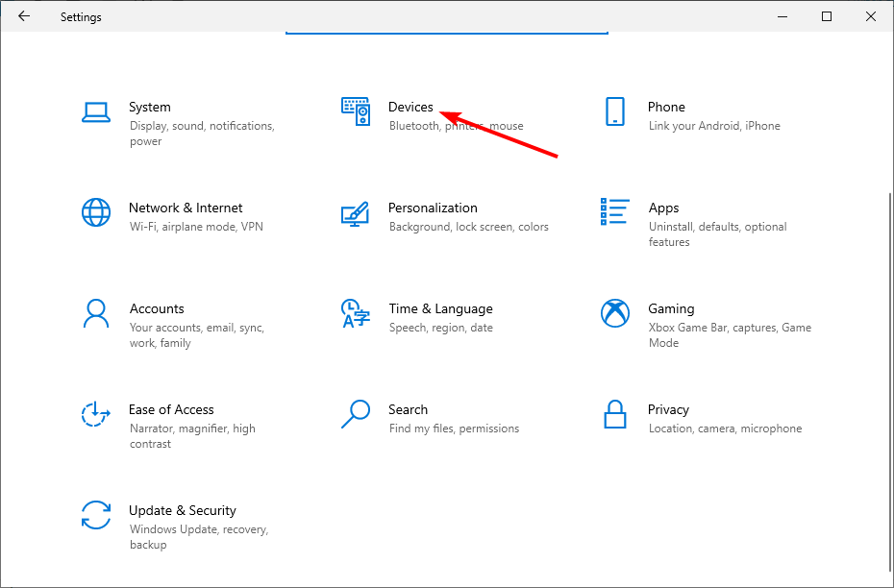Click the settings search box edge
Screen dimensions: 894x588
tap(446, 33)
